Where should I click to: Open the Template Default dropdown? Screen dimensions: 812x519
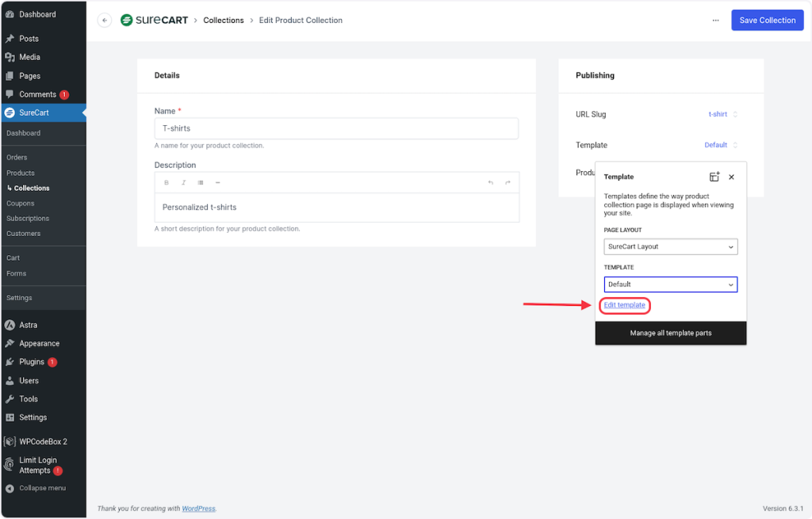point(670,284)
